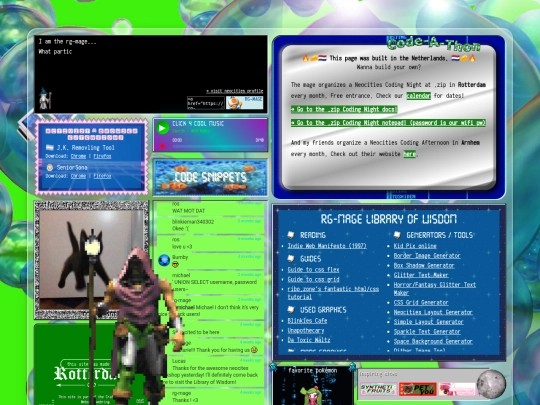
Task: Seek on the music player progress bar
Action: 218,146
